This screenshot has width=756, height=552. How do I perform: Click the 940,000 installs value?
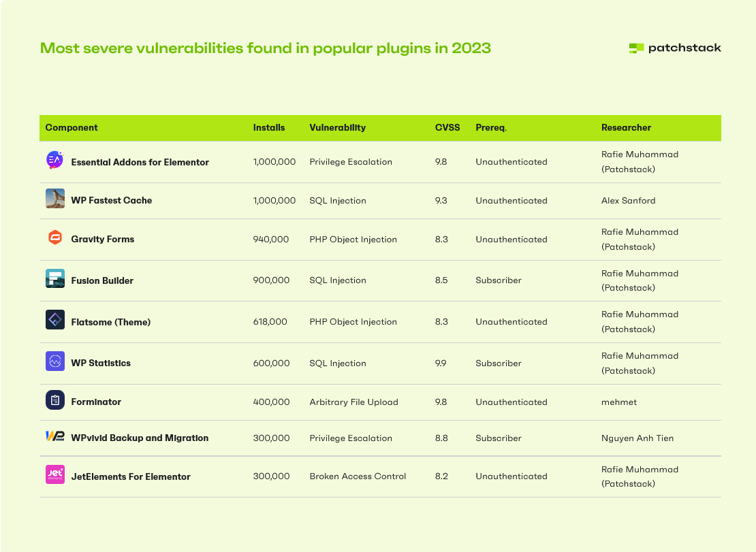tap(271, 240)
